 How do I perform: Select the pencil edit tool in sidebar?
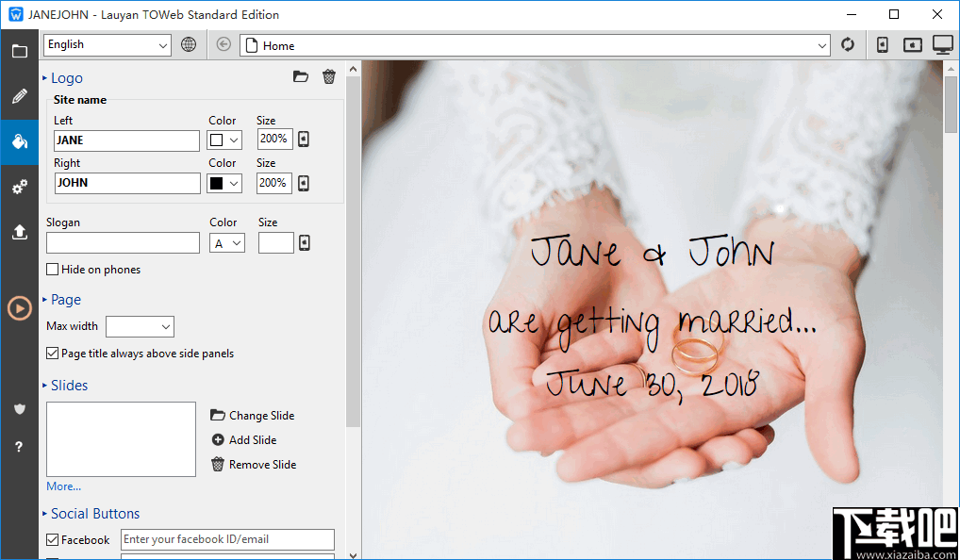pos(19,96)
